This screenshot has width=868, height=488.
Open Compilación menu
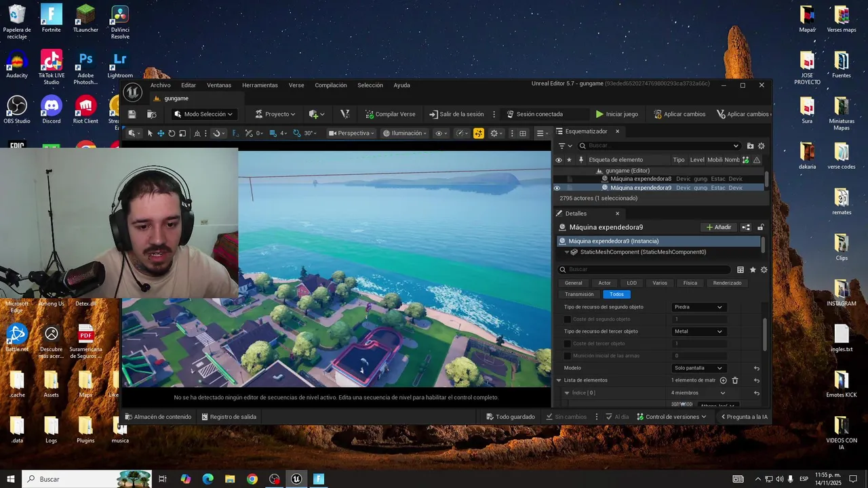tap(331, 85)
